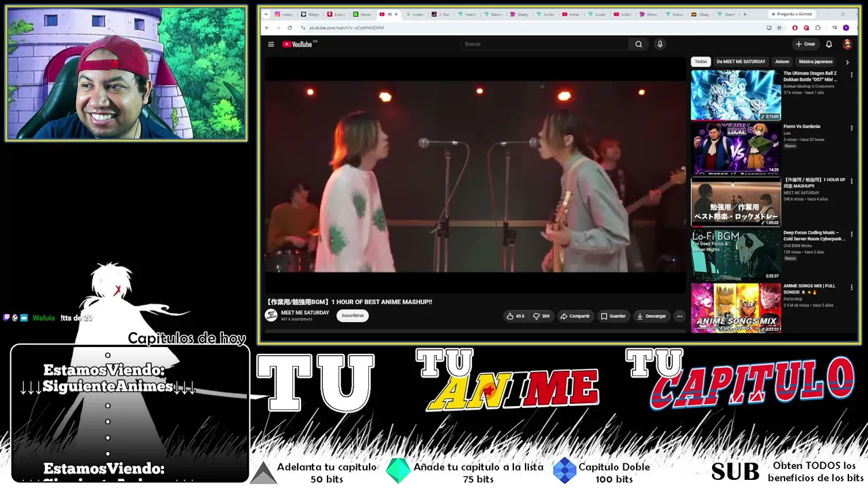The height and width of the screenshot is (488, 868).
Task: Select the Anison filter chip
Action: 782,62
